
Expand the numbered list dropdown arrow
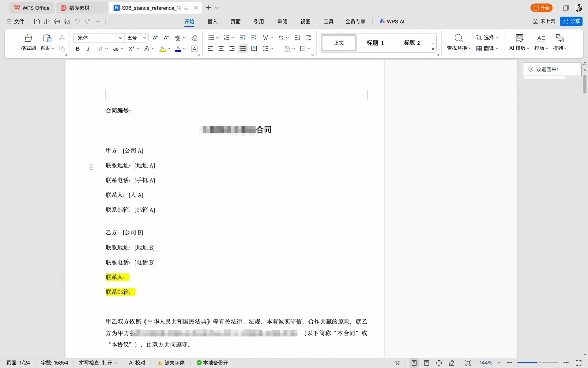point(233,38)
